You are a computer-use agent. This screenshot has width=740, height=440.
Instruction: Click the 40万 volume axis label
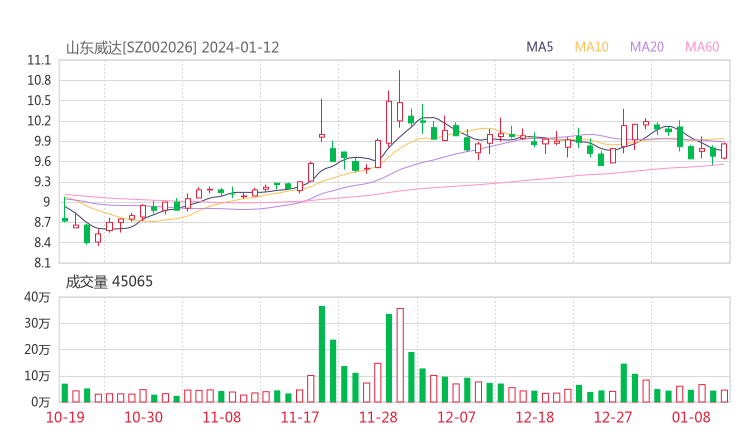(37, 297)
